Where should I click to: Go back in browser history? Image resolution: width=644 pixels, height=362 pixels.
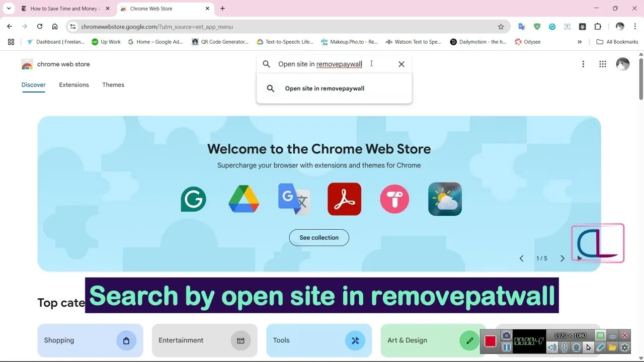(10, 27)
